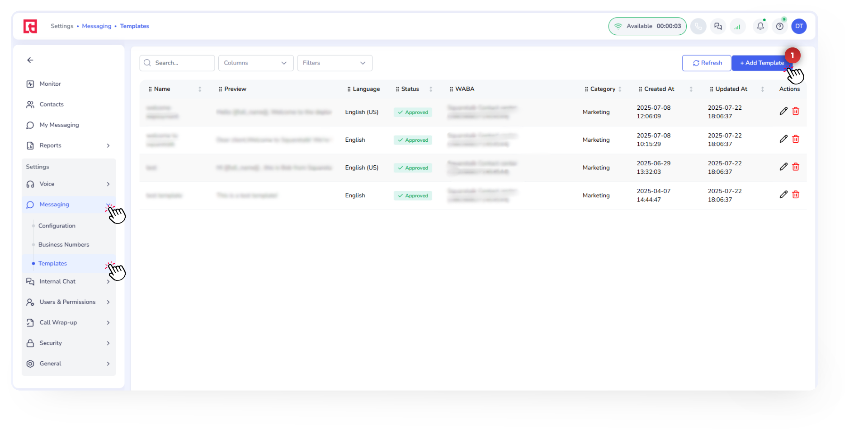Edit the first template with pencil icon
Image resolution: width=868 pixels, height=429 pixels.
[783, 111]
